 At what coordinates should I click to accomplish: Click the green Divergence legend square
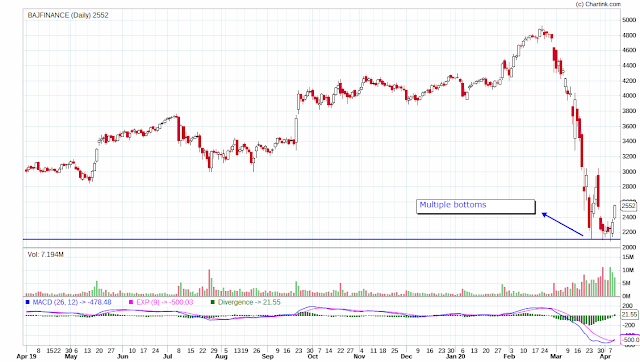(x=213, y=302)
